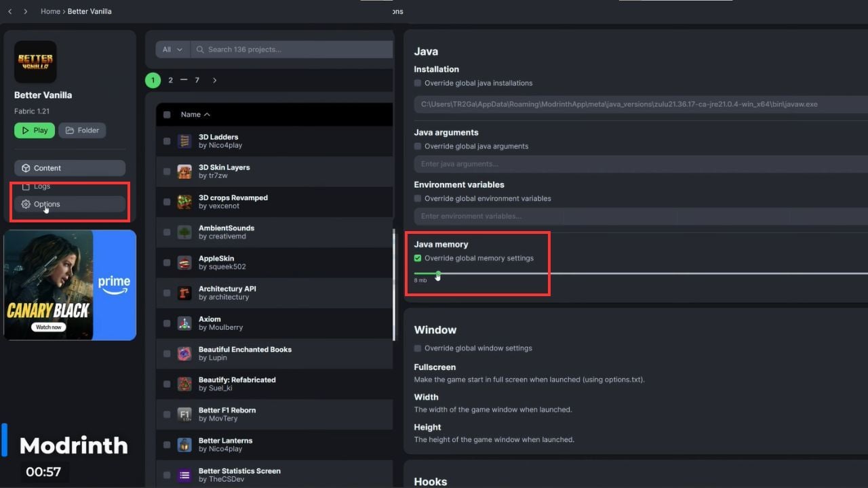Viewport: 868px width, 488px height.
Task: Click the AppleSkin mod icon
Action: pyautogui.click(x=184, y=262)
